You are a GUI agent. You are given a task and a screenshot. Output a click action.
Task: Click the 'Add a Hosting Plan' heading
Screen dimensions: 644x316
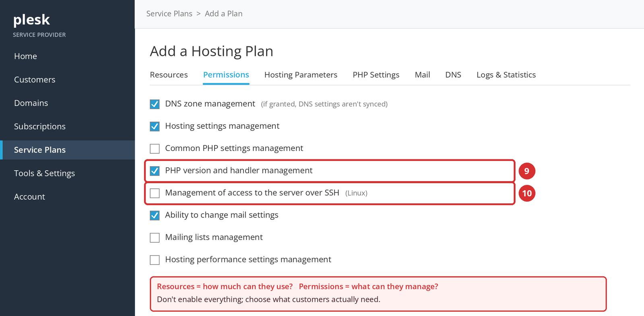click(x=211, y=52)
